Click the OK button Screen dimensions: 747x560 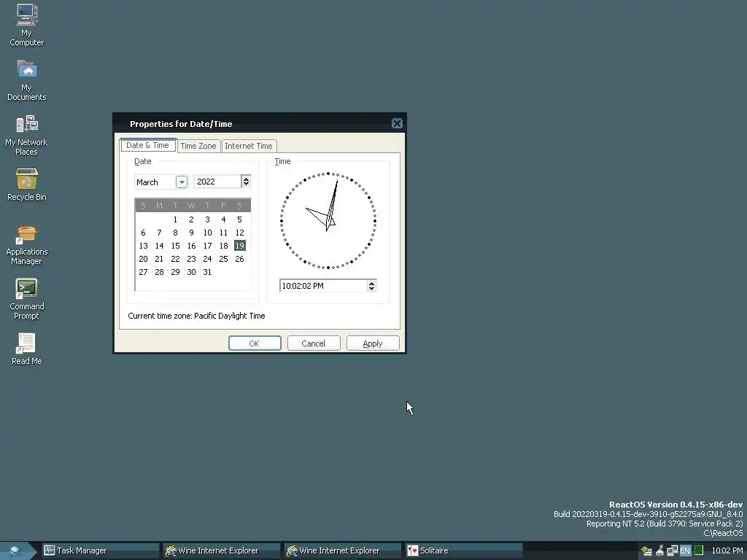coord(255,343)
